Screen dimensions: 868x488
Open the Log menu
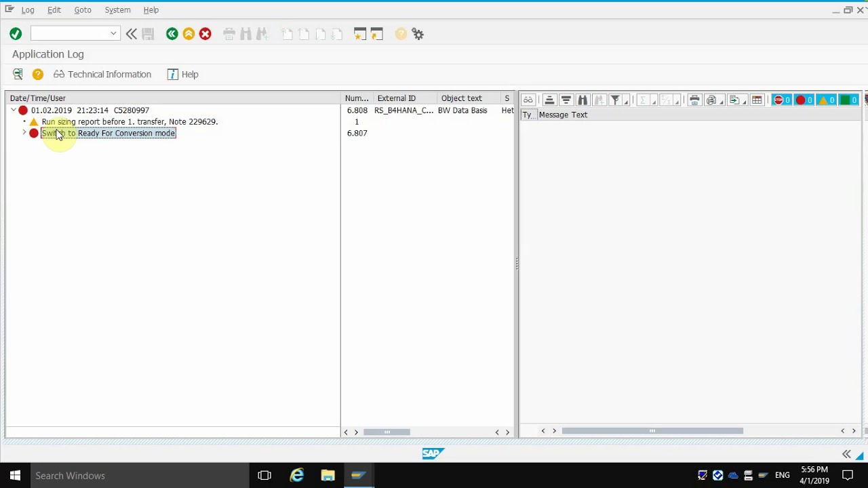pos(28,10)
